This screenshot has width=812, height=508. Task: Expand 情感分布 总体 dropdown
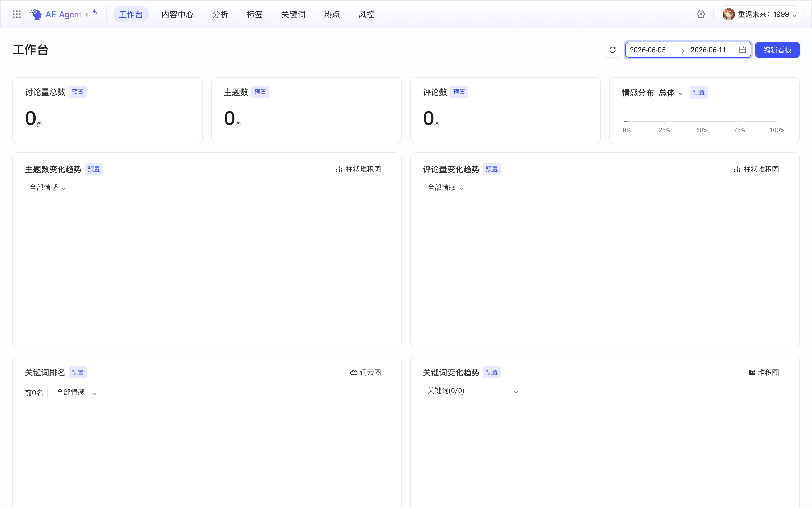671,93
